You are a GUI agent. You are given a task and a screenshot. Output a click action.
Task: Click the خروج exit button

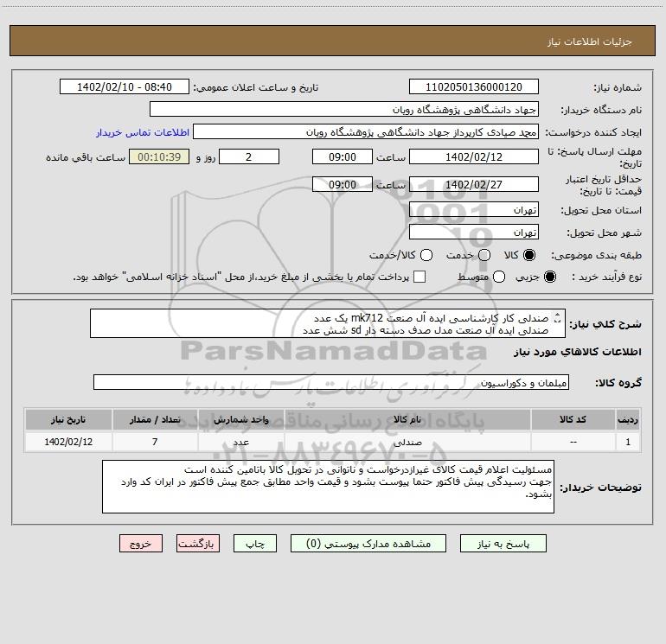[x=141, y=544]
